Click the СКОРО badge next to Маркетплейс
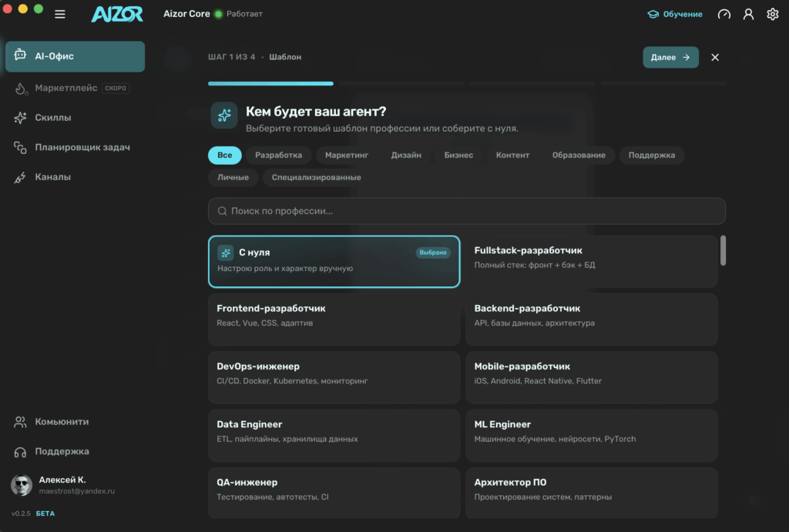The height and width of the screenshot is (532, 789). point(116,88)
